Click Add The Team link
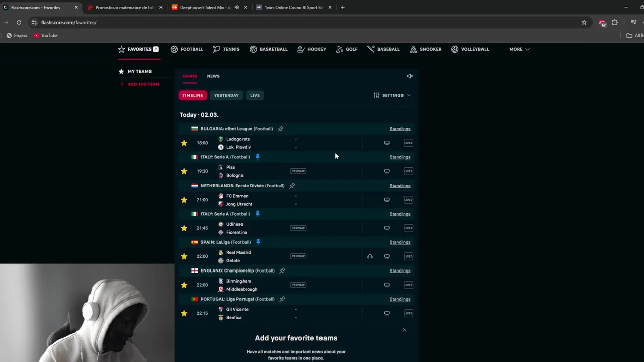This screenshot has width=644, height=362. (139, 84)
